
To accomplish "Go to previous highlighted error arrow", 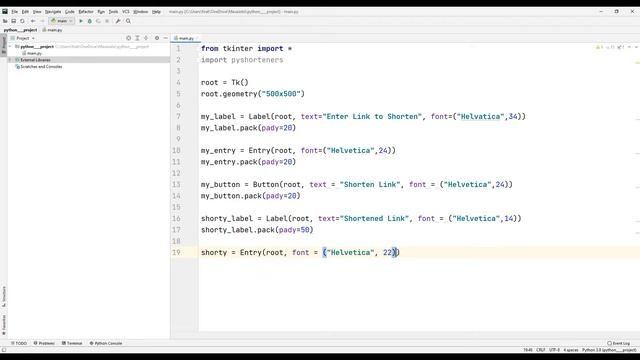I will [x=629, y=47].
